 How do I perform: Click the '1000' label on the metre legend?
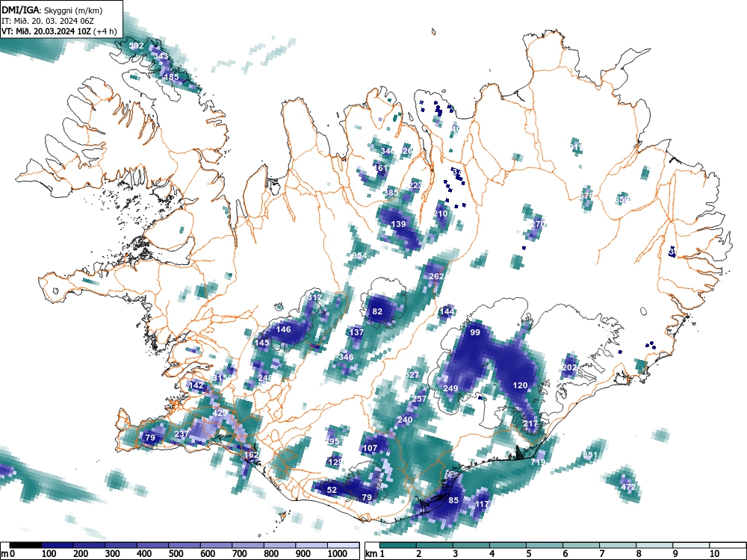pyautogui.click(x=338, y=554)
